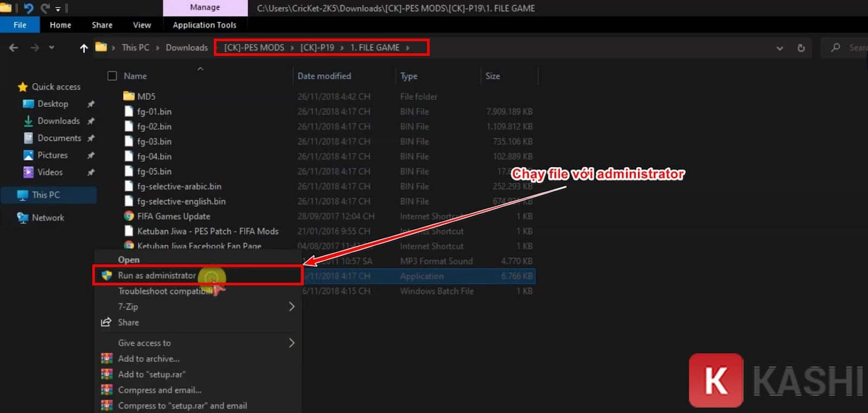Open Videos in the navigation pane
This screenshot has height=413, width=868.
coord(50,172)
